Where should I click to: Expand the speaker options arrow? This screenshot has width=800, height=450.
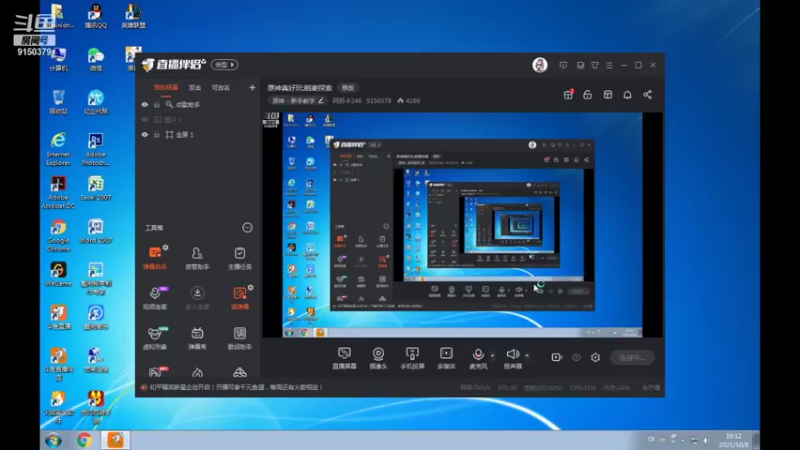527,355
